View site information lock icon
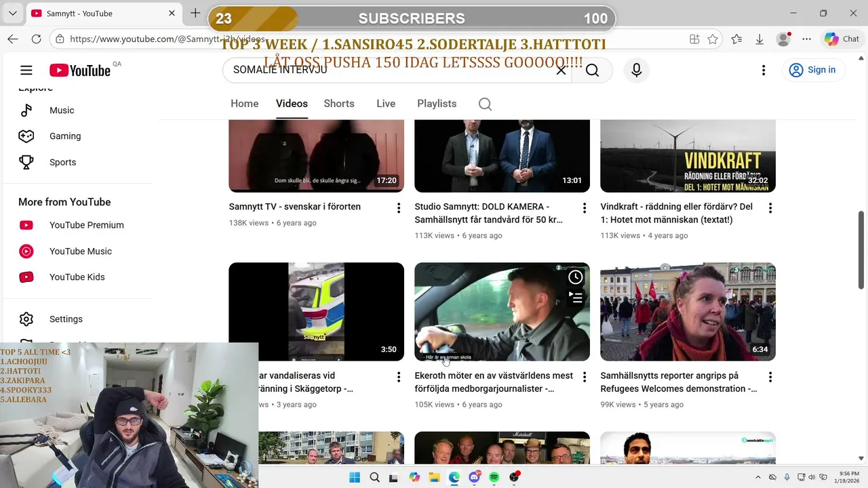 pos(60,39)
